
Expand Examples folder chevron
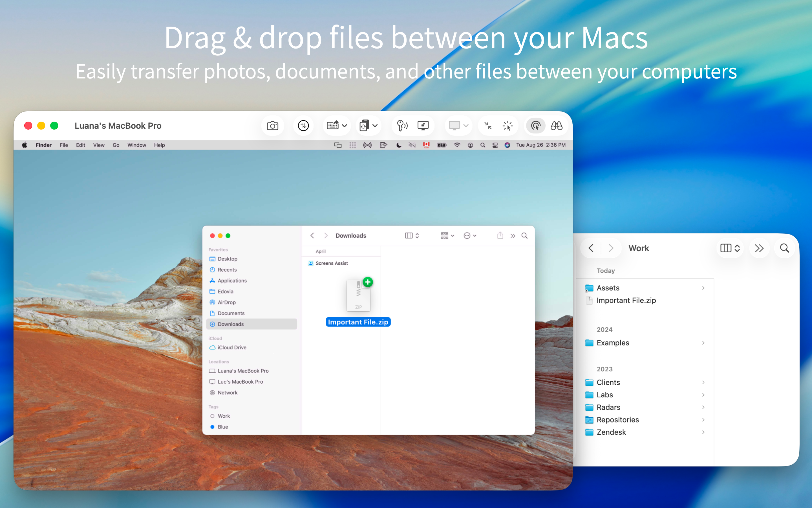tap(703, 343)
